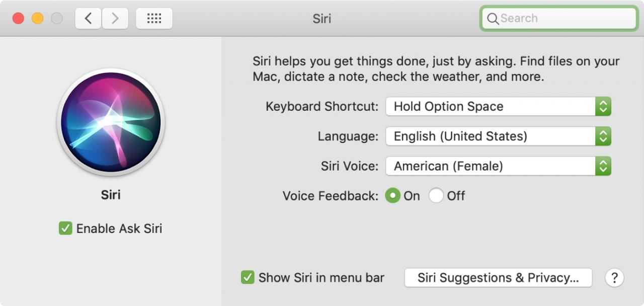Image resolution: width=644 pixels, height=306 pixels.
Task: Close the Siri window with the red button
Action: (x=18, y=19)
